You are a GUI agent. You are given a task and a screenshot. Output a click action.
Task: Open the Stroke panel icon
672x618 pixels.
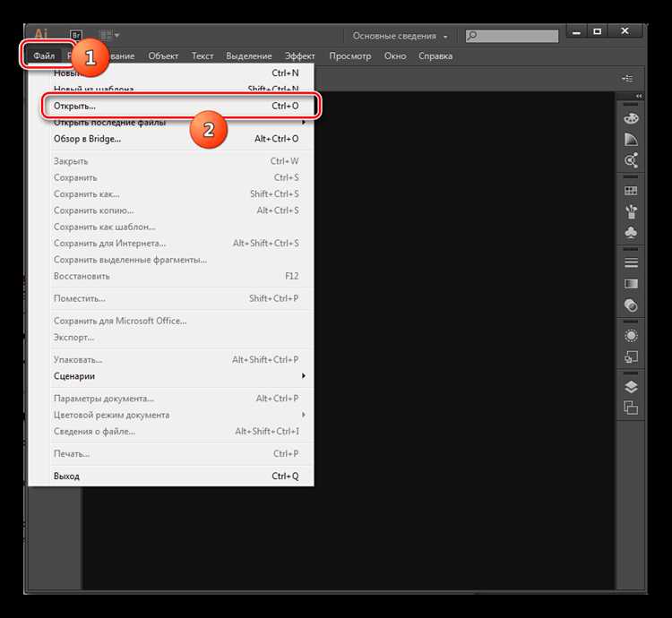631,262
